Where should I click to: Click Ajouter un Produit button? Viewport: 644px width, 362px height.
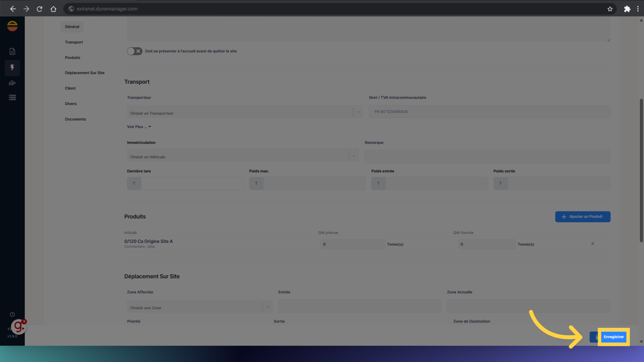[x=583, y=217]
